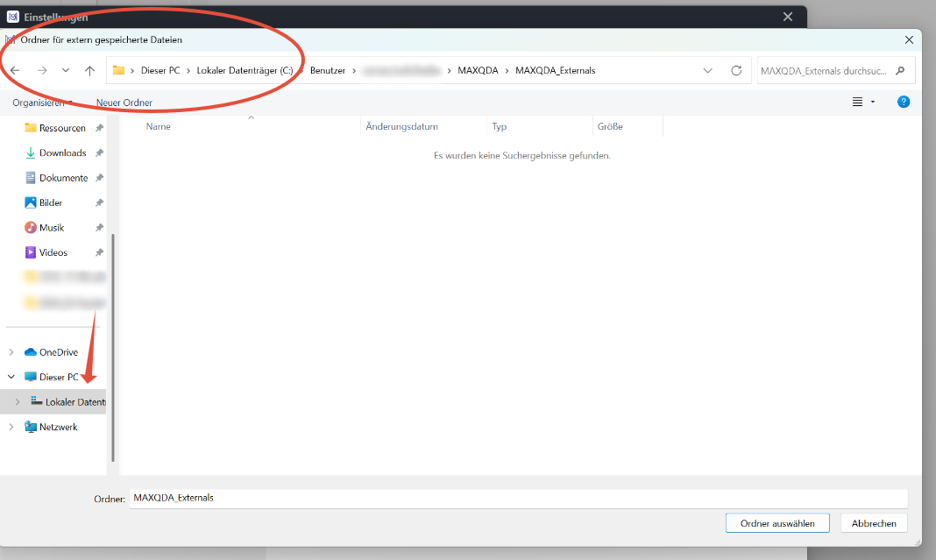Image resolution: width=936 pixels, height=560 pixels.
Task: Click navigation pane vertical scrollbar
Action: pyautogui.click(x=113, y=348)
